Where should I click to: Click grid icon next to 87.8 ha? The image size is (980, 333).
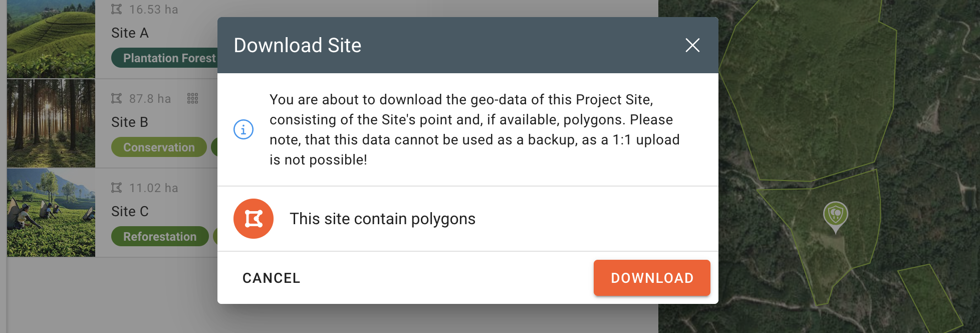click(193, 99)
